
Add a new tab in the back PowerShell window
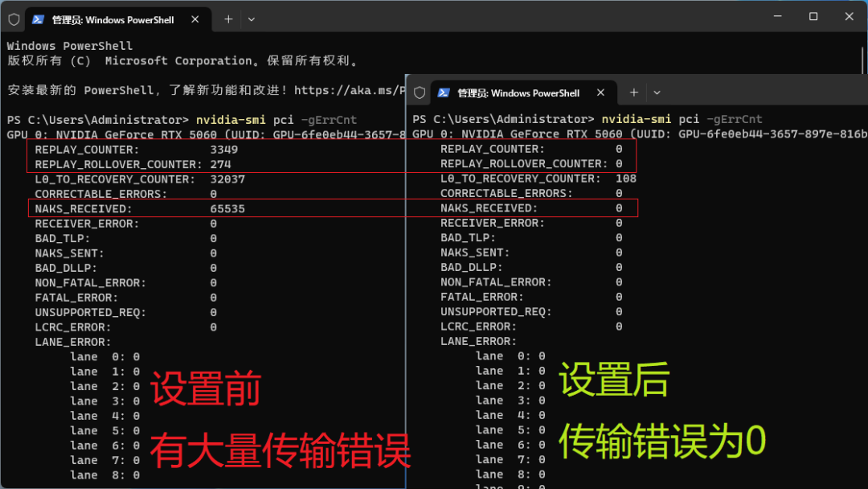[x=228, y=19]
